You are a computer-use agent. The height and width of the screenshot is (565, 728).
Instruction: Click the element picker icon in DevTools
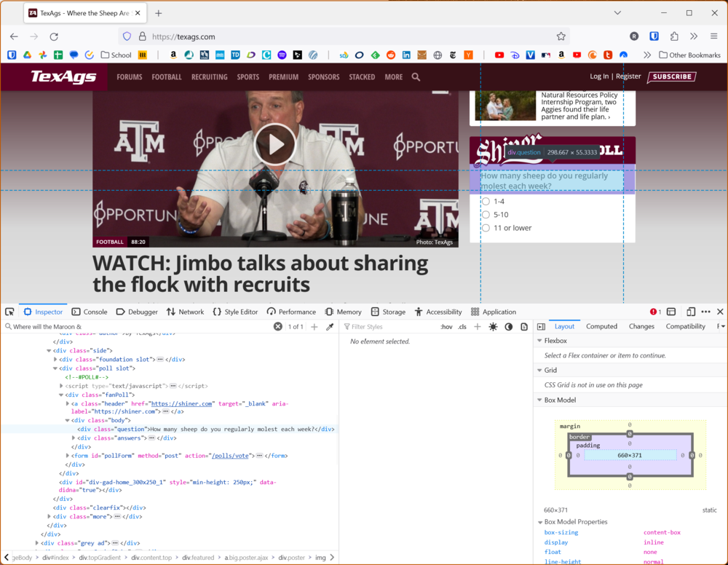click(x=9, y=312)
